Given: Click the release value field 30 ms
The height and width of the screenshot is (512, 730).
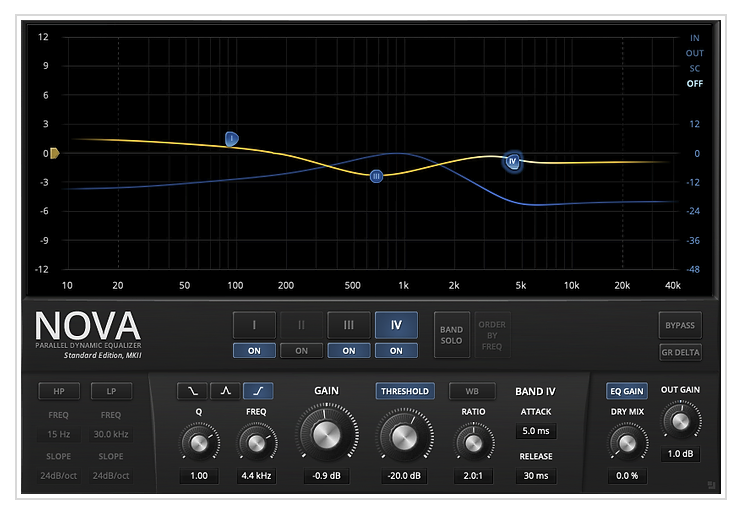Looking at the screenshot, I should pyautogui.click(x=536, y=476).
